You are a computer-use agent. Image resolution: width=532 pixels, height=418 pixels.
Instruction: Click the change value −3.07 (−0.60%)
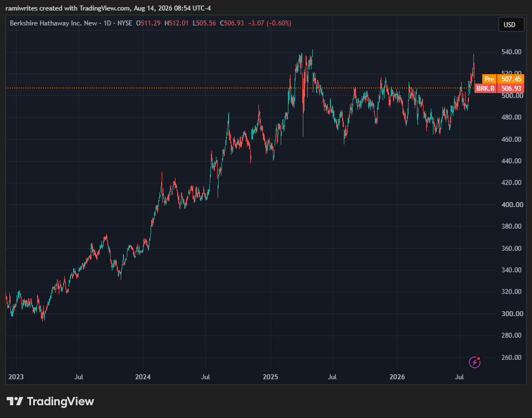[270, 23]
